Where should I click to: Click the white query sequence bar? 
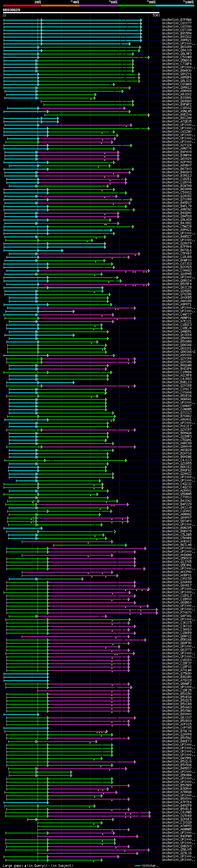tap(81, 13)
